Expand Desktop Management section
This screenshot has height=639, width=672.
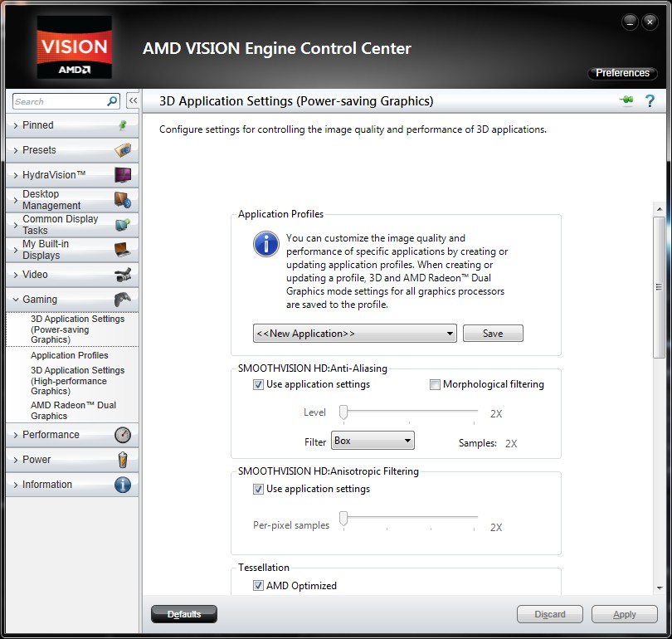[x=72, y=200]
